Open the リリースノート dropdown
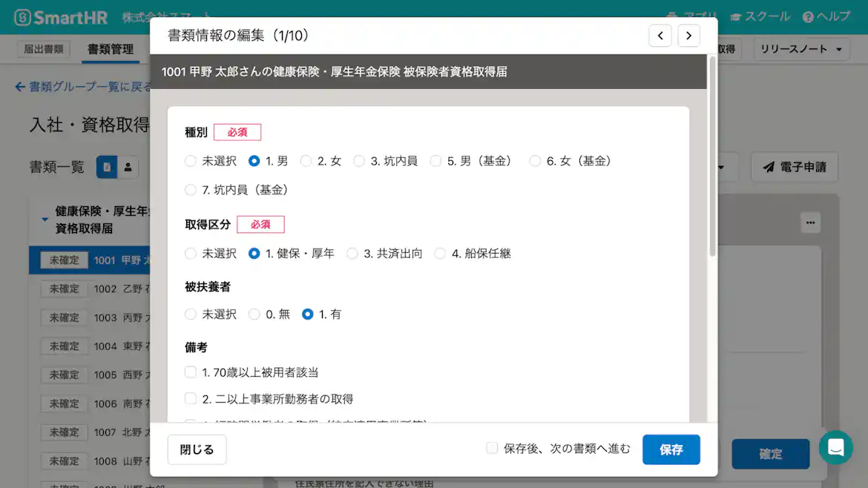 [802, 48]
